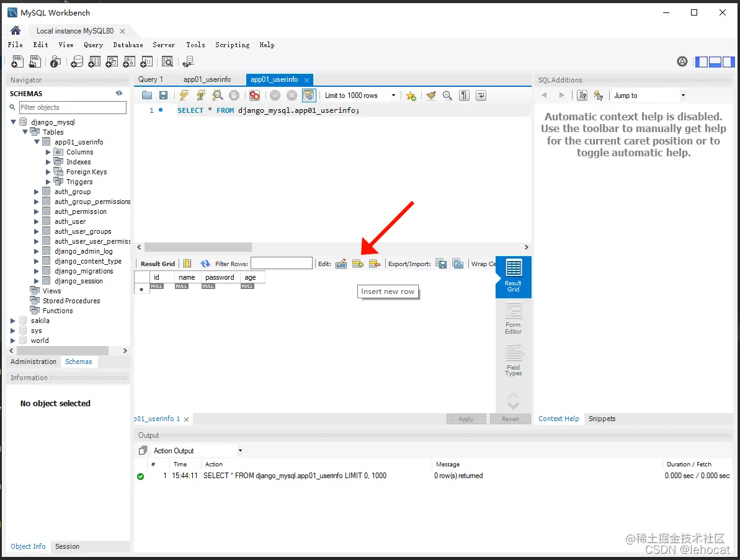Toggle bottom output panel visibility
The height and width of the screenshot is (560, 740).
(x=715, y=62)
